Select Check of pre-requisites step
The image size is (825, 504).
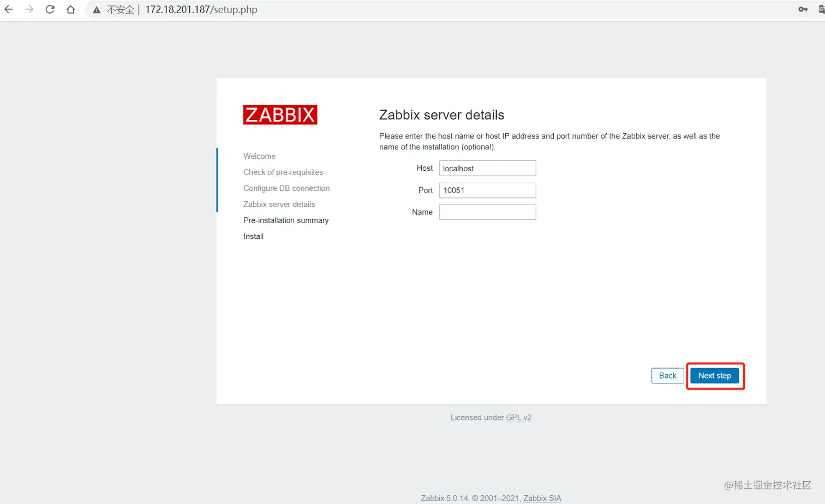coord(283,172)
